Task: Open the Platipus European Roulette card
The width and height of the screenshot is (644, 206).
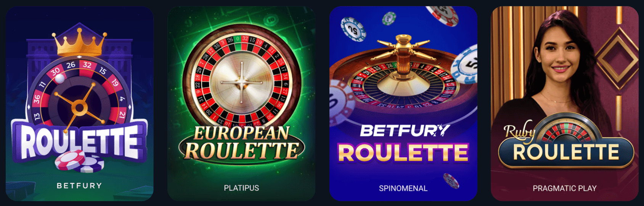Action: (x=241, y=103)
